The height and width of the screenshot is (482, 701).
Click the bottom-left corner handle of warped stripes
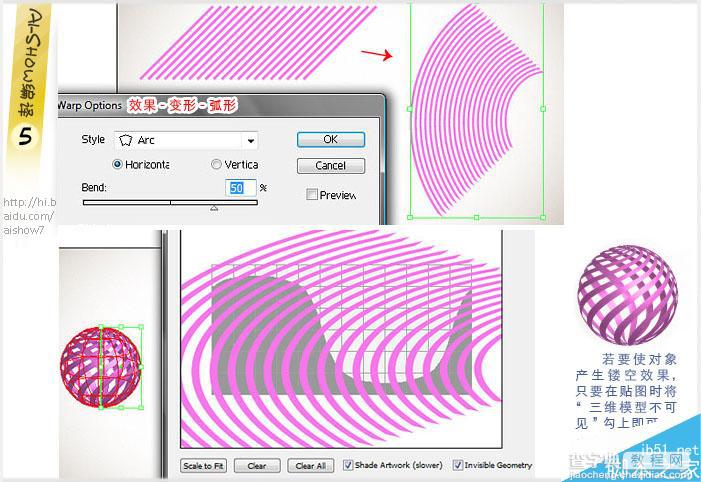pyautogui.click(x=410, y=217)
